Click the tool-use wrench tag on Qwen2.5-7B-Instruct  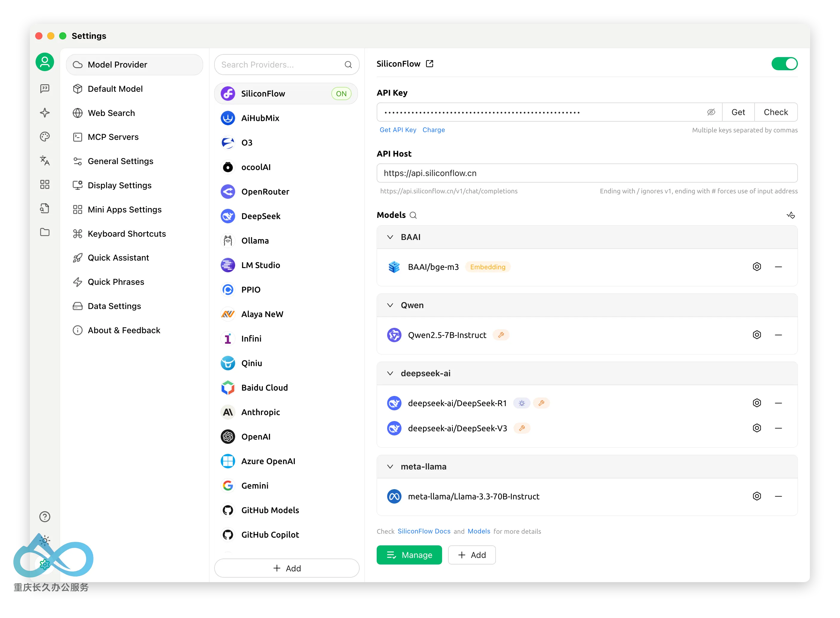click(x=501, y=335)
